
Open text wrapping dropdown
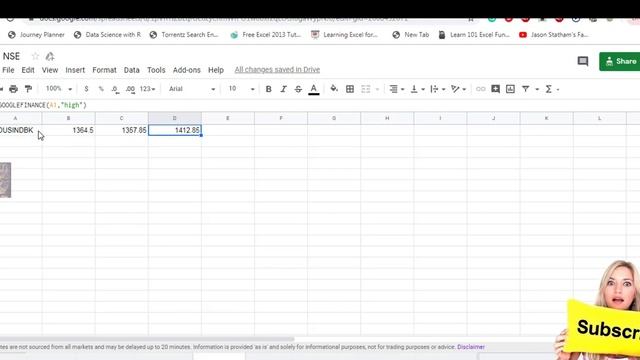[437, 89]
